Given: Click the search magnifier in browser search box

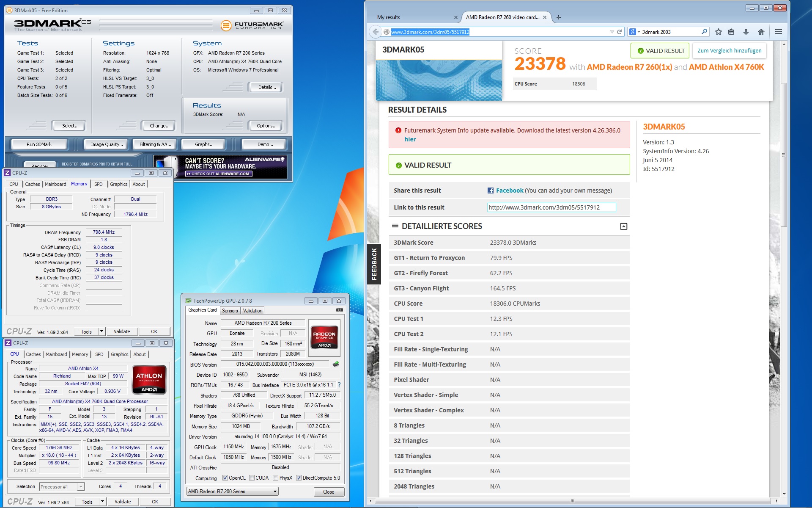Looking at the screenshot, I should pyautogui.click(x=704, y=32).
